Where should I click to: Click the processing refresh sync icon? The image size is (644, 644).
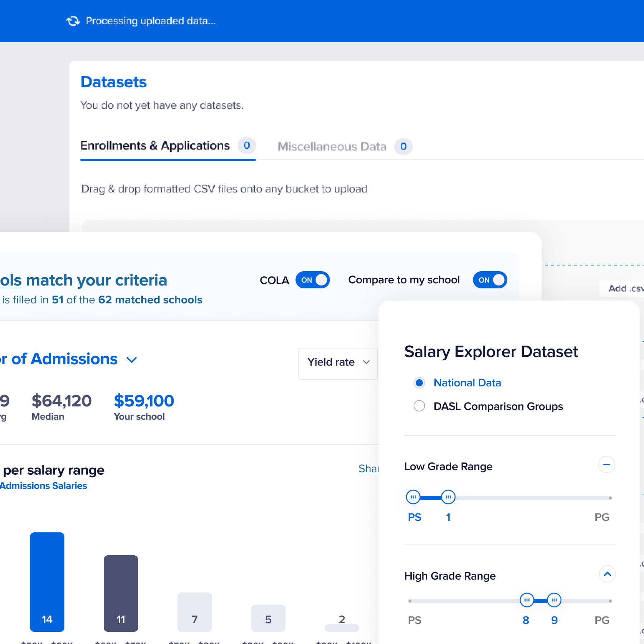pyautogui.click(x=73, y=21)
